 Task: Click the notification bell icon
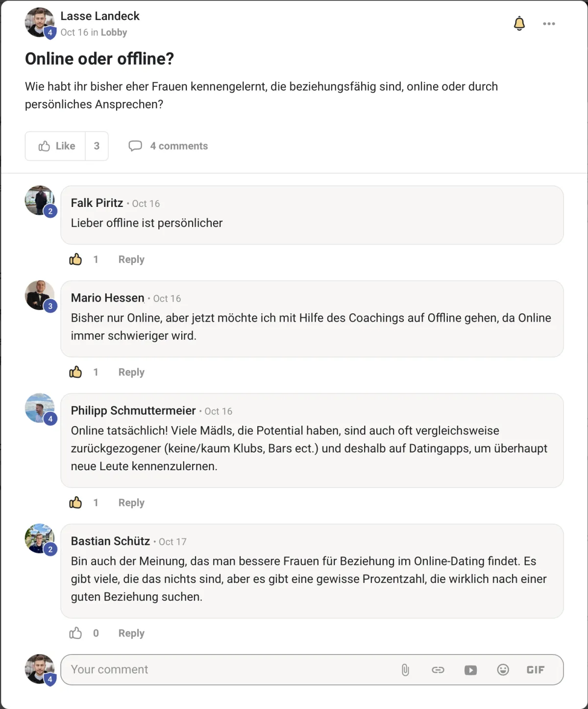pos(519,24)
